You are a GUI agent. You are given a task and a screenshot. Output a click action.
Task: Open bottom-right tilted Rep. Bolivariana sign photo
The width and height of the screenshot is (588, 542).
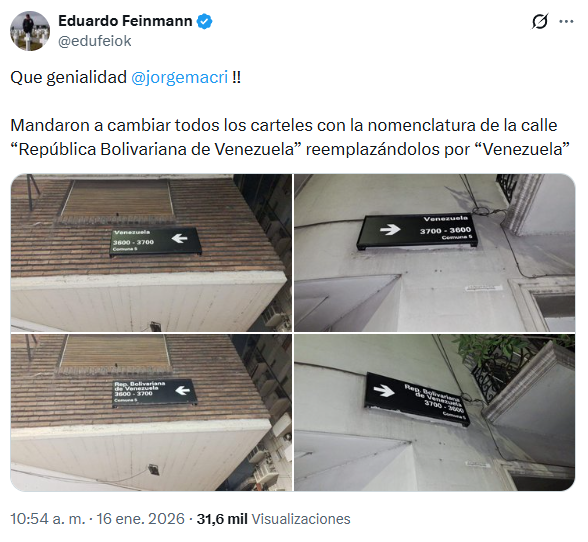pyautogui.click(x=434, y=412)
